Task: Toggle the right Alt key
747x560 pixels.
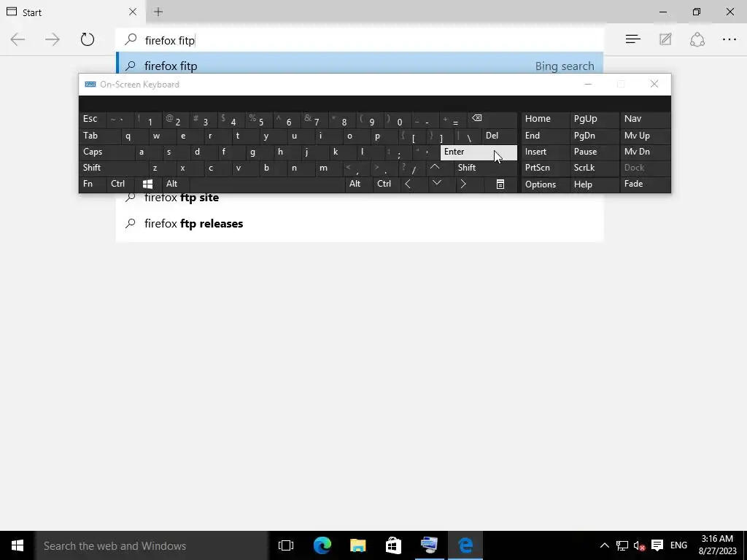Action: pos(359,184)
